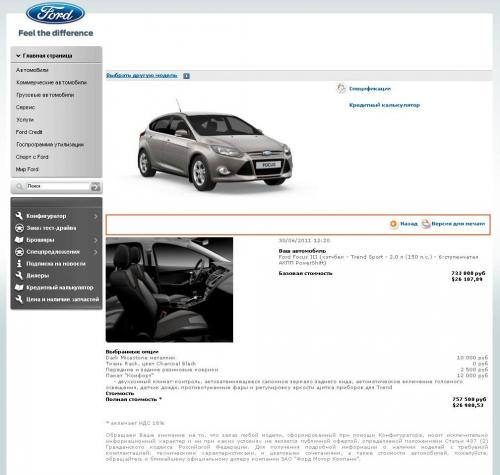Screen dimensions: 500x475
Task: Click the book icon beside Кредитный калькулятор in dark menu
Action: (19, 287)
